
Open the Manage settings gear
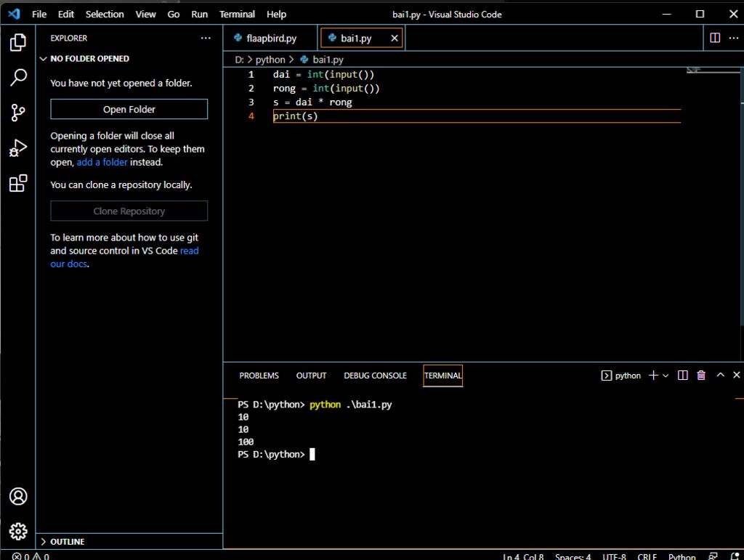point(18,532)
